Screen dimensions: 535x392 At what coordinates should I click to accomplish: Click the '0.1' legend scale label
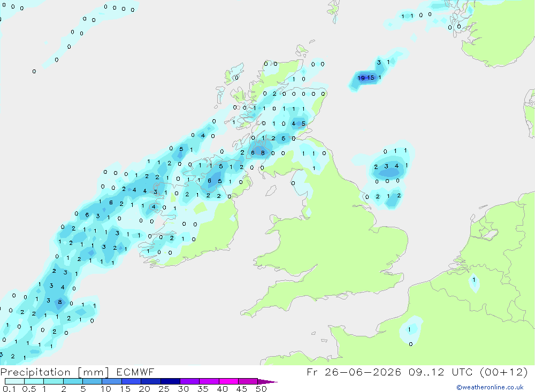9,389
